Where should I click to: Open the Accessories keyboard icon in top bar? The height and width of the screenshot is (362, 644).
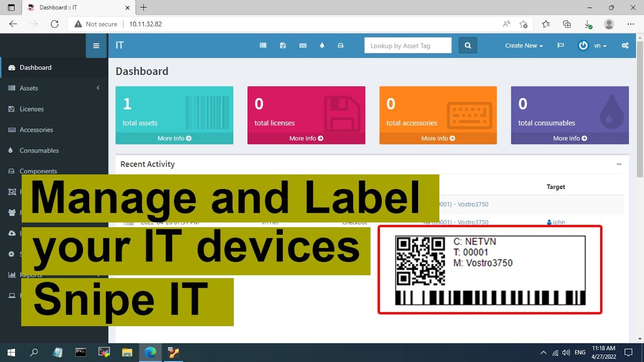(x=303, y=45)
